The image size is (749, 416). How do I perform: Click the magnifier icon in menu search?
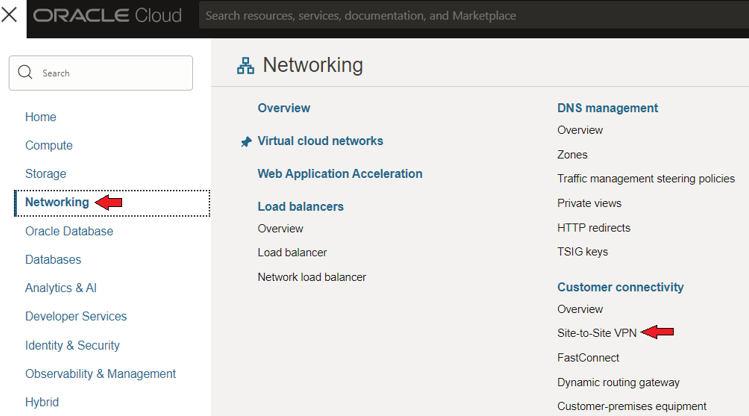pos(25,73)
